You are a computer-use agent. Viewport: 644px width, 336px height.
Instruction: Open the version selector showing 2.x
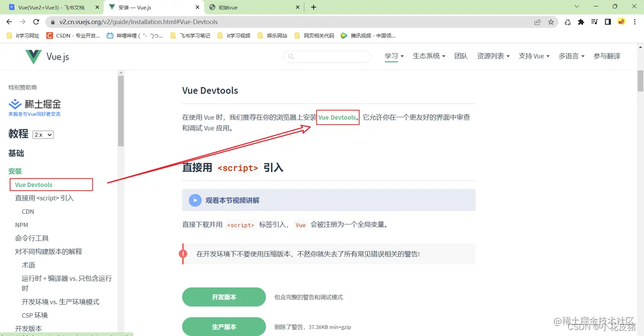tap(42, 134)
